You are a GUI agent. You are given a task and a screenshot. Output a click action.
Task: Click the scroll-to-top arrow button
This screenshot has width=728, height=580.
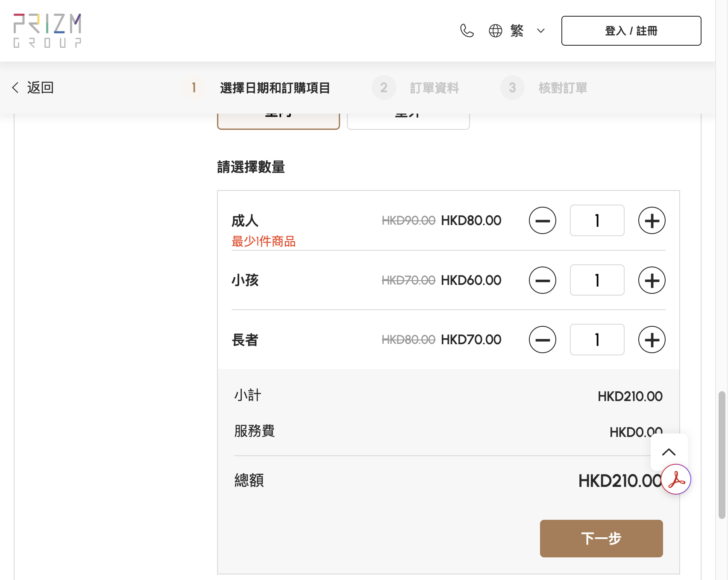pyautogui.click(x=669, y=452)
